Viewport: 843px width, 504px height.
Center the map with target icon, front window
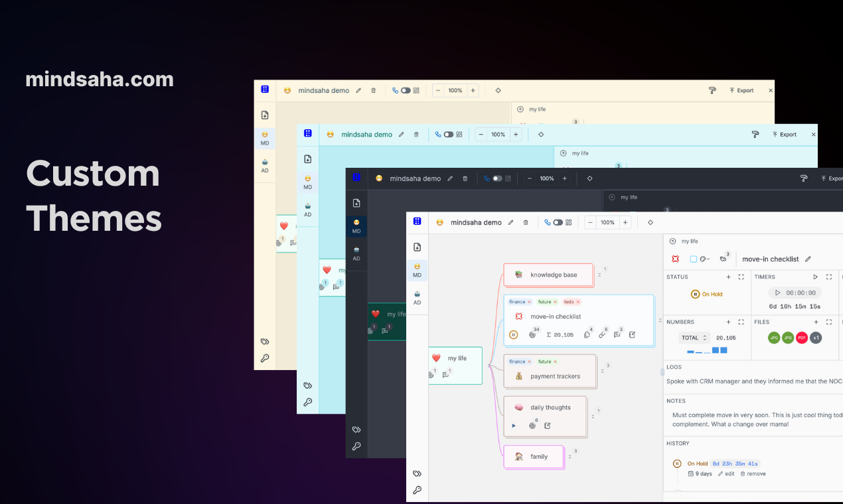650,222
